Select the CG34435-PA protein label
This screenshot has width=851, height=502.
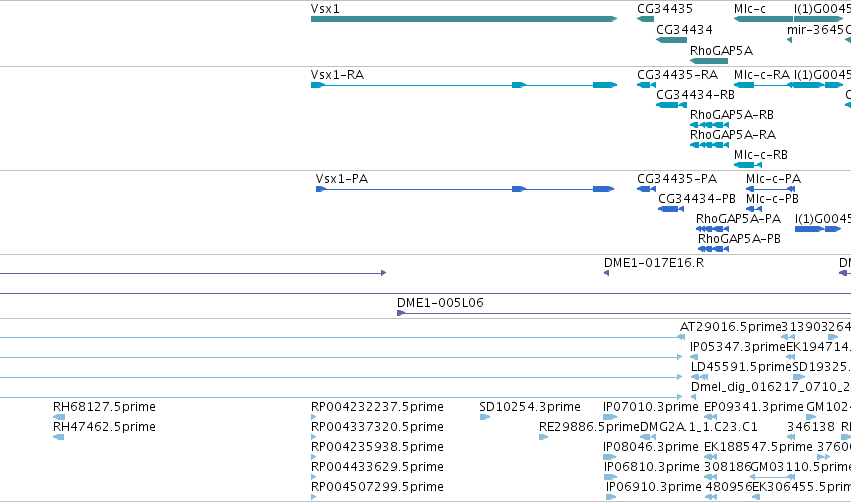tap(677, 179)
